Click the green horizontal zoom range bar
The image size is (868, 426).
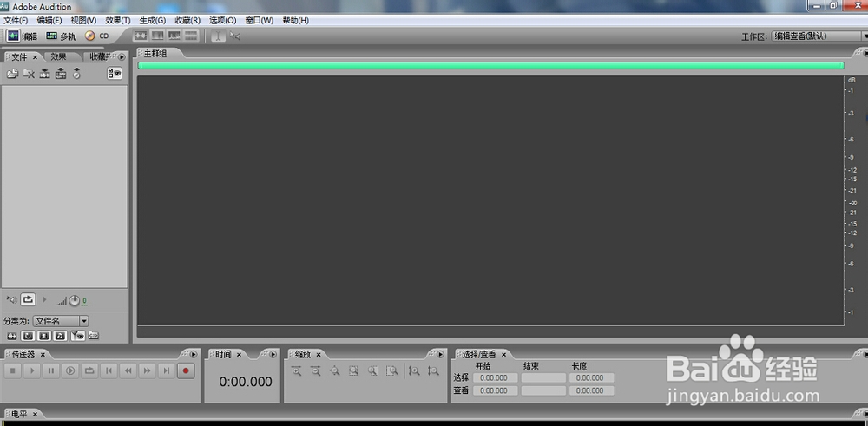(491, 65)
